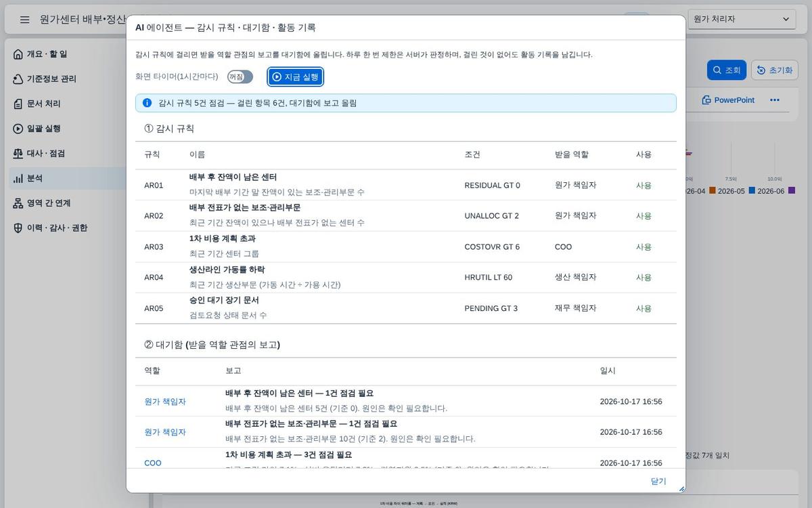The width and height of the screenshot is (812, 508).
Task: Click the 초기화 reset button
Action: pyautogui.click(x=775, y=70)
